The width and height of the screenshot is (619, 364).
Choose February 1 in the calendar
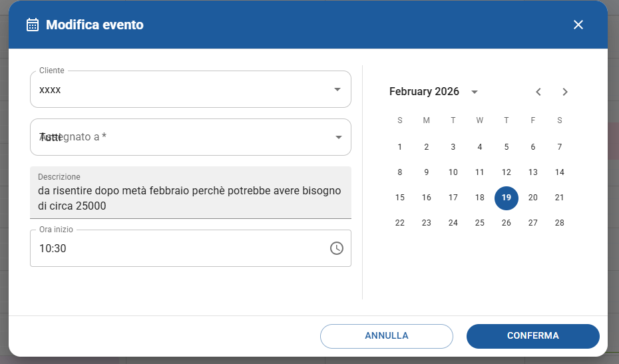[400, 147]
